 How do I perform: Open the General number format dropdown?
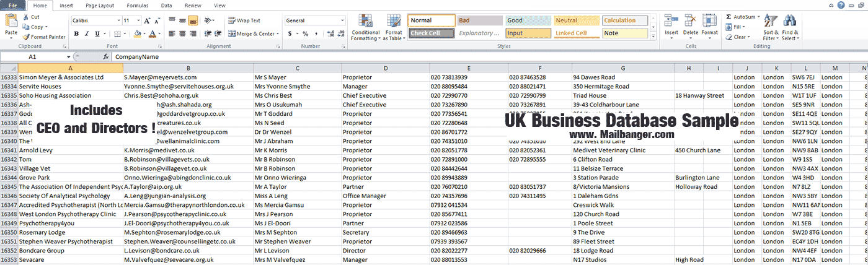coord(342,20)
